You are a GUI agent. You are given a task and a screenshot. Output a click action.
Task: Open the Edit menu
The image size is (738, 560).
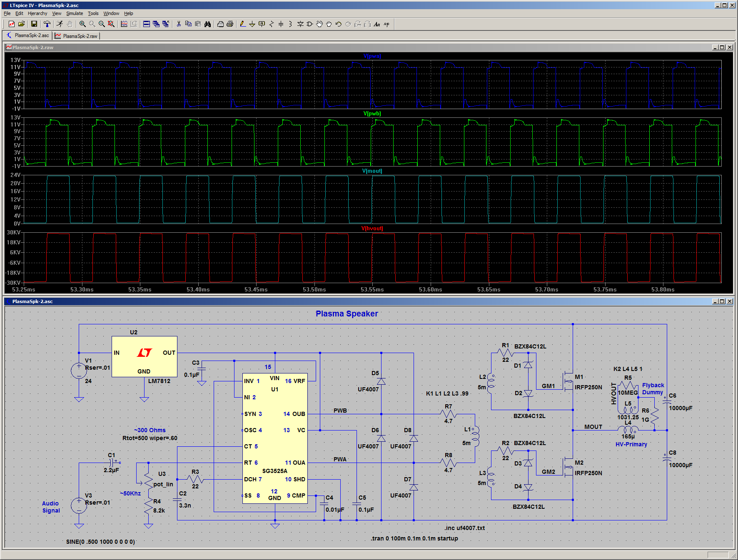(x=19, y=13)
